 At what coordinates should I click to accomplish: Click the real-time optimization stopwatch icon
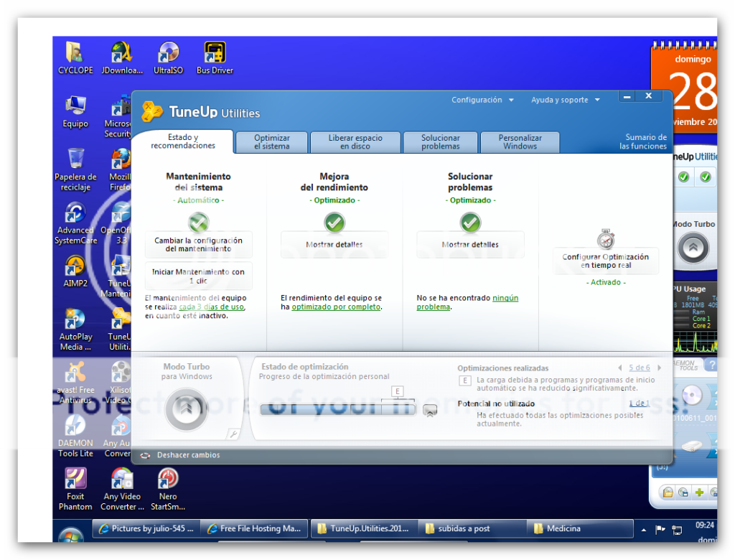pos(606,239)
